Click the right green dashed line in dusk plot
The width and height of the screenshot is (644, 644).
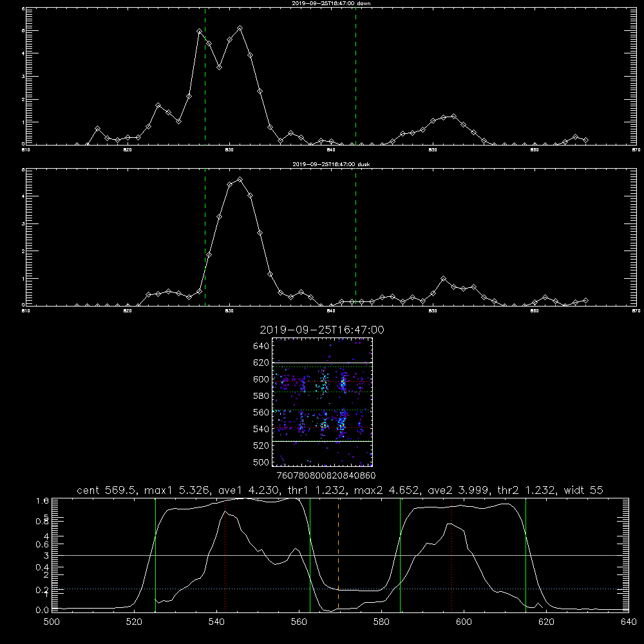click(x=355, y=236)
